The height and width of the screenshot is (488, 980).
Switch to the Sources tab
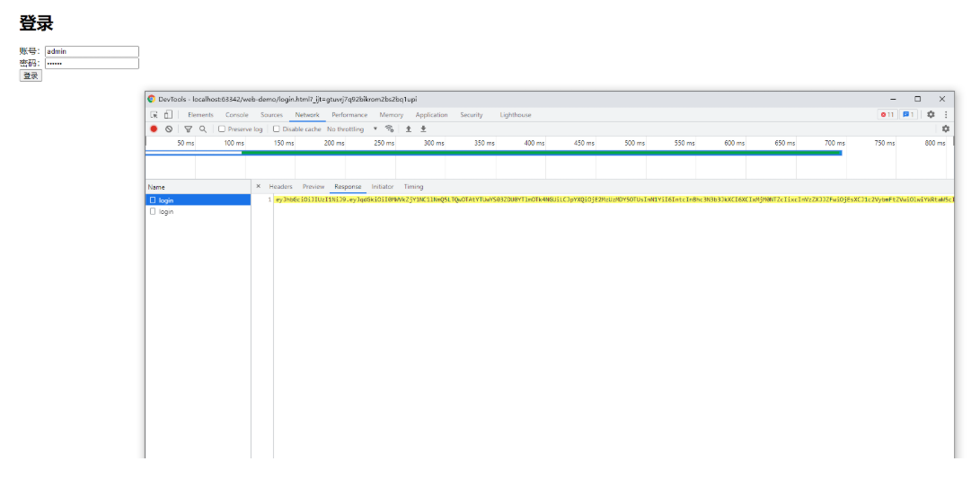tap(272, 114)
